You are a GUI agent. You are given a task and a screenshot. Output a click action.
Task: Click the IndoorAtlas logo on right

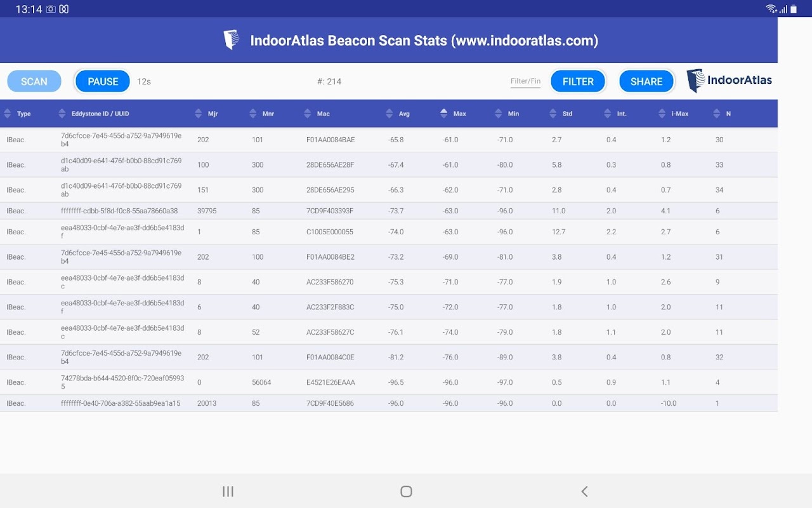[x=730, y=81]
